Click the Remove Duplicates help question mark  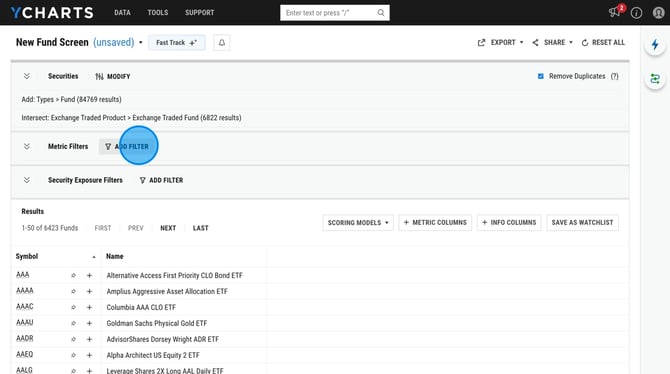(x=614, y=76)
